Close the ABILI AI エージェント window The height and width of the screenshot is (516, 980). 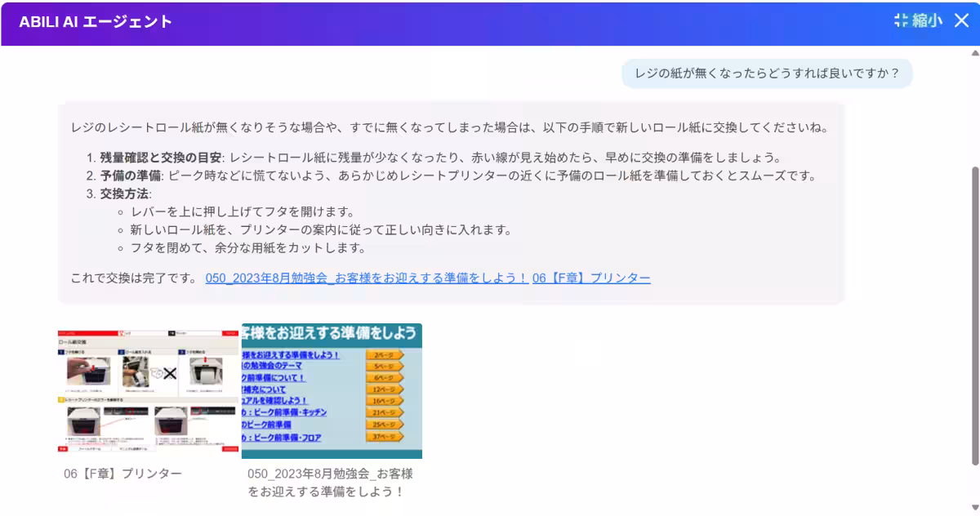[962, 21]
